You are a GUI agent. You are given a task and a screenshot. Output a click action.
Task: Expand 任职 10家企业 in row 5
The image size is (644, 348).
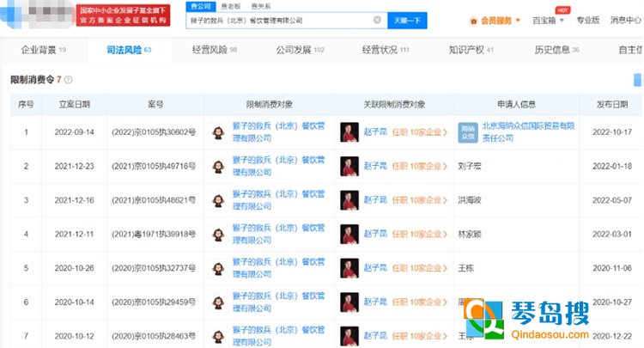[x=419, y=268]
